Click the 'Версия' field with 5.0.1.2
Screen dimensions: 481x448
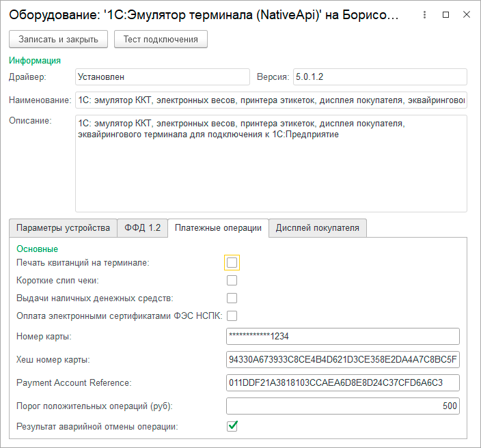point(380,77)
